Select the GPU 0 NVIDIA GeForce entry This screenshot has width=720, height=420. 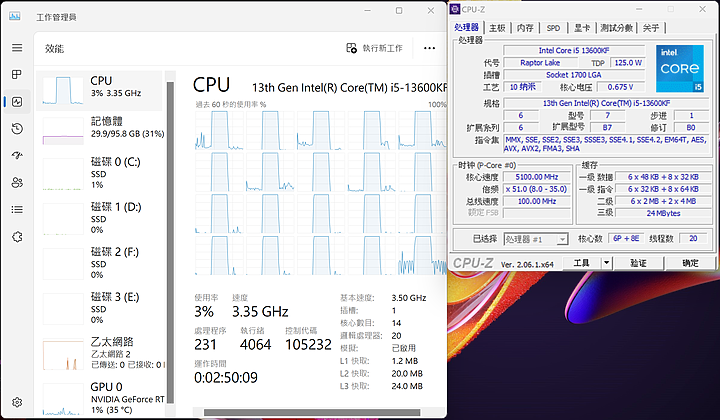tap(100, 398)
